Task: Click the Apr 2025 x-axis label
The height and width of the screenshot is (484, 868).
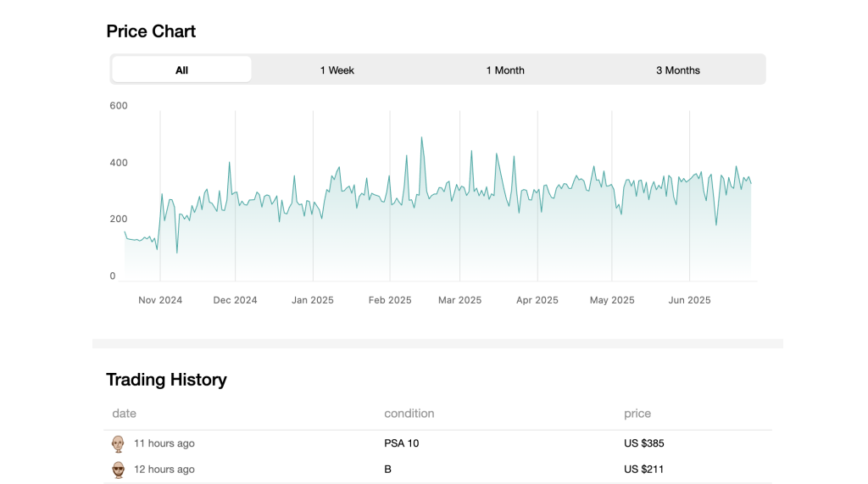Action: click(x=537, y=300)
